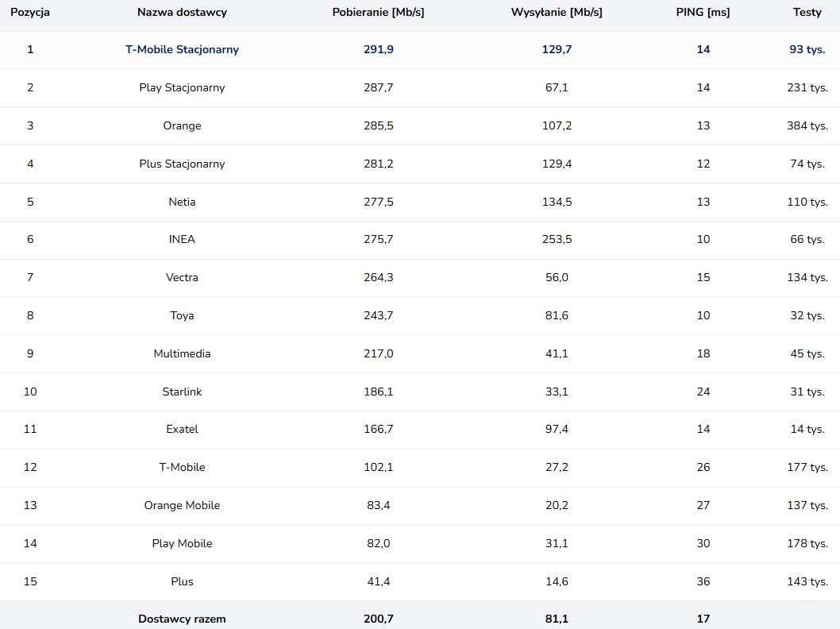Open the T-Mobile Stacjonarny provider entry
The image size is (840, 629).
click(x=182, y=49)
